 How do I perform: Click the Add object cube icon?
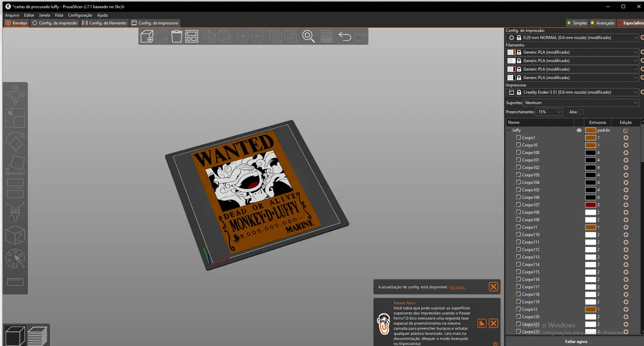click(x=147, y=37)
